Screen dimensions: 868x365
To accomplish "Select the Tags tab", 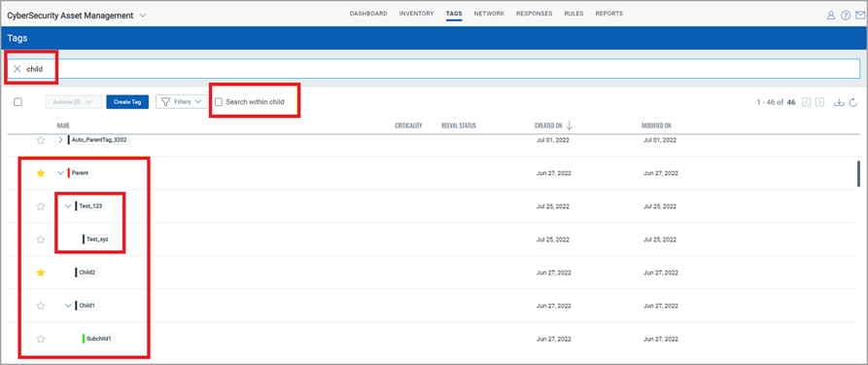I will [454, 14].
